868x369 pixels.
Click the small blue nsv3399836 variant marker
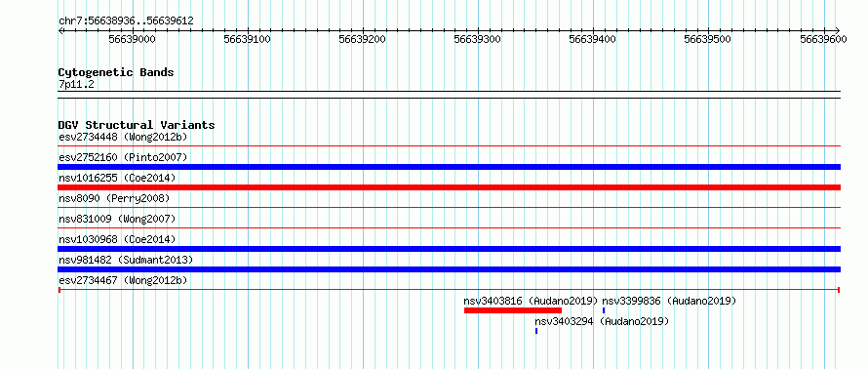pos(604,310)
